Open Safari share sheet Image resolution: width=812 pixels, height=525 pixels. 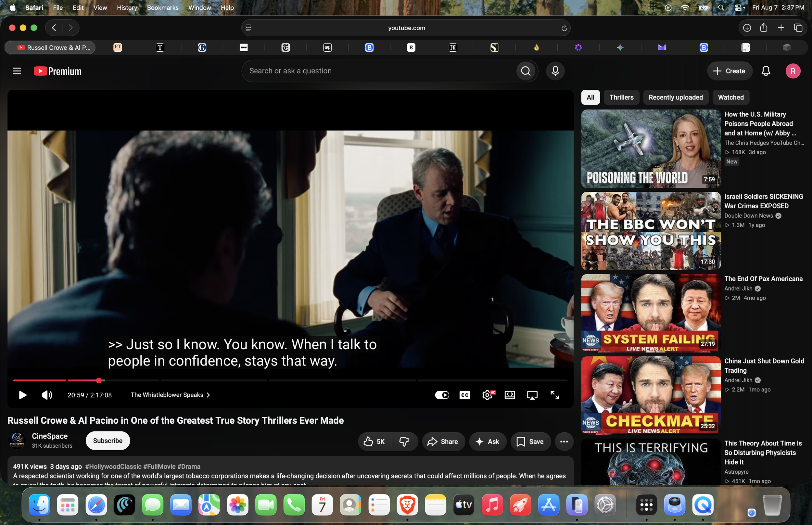pos(764,28)
